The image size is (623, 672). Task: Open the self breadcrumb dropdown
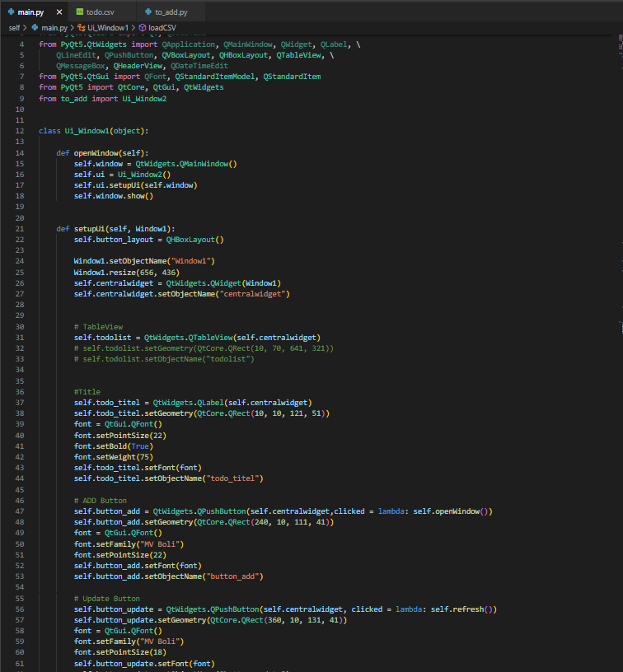click(x=13, y=27)
